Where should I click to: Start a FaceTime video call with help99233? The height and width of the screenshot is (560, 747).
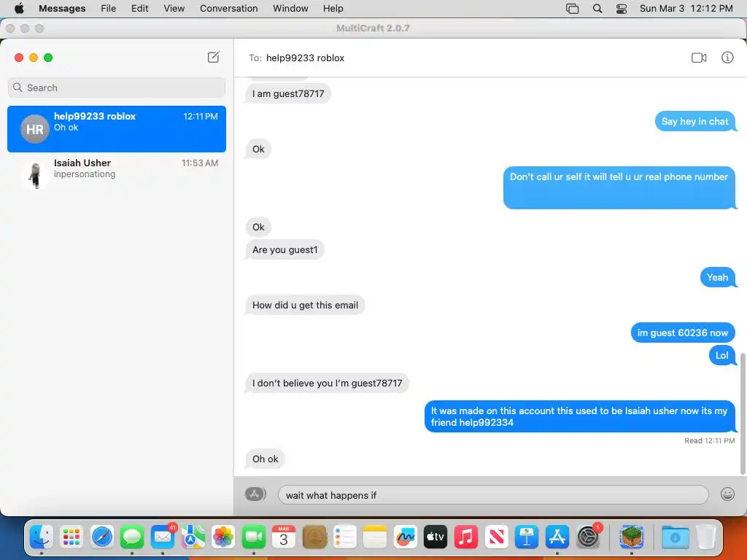[x=699, y=58]
